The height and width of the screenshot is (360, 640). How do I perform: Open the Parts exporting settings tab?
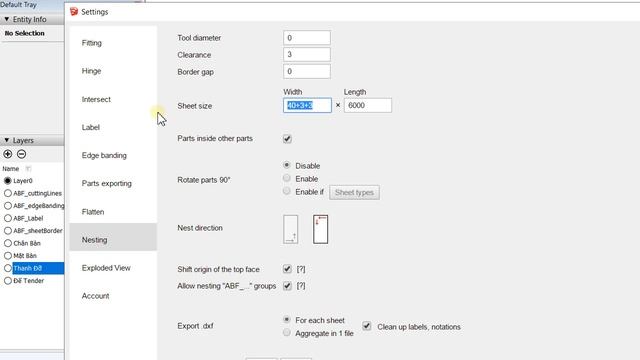113,184
